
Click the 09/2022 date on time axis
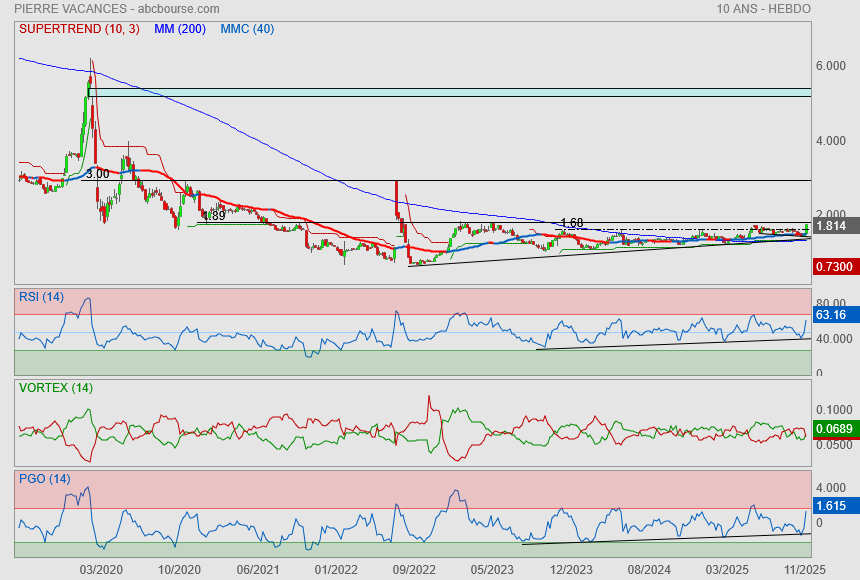tap(413, 569)
